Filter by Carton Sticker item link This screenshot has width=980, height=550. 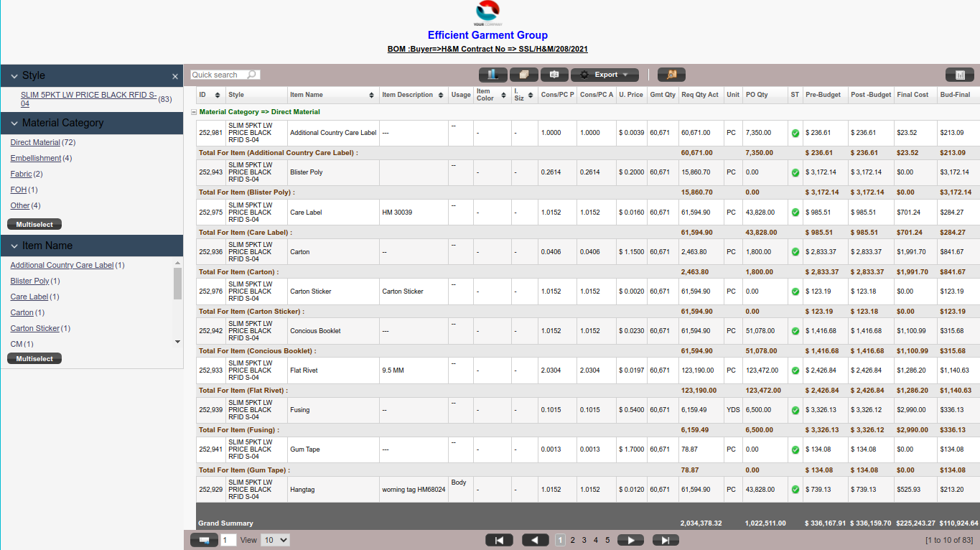pos(35,328)
